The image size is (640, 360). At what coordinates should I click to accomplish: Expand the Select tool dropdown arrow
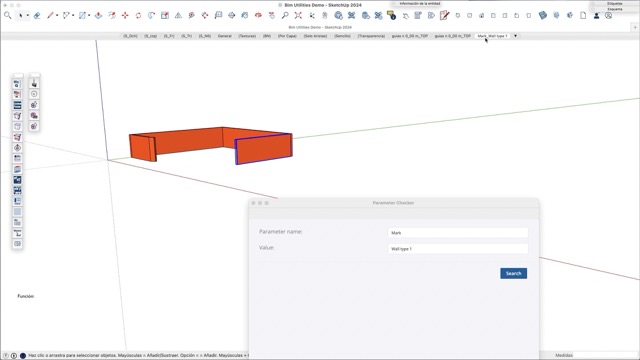pyautogui.click(x=27, y=16)
